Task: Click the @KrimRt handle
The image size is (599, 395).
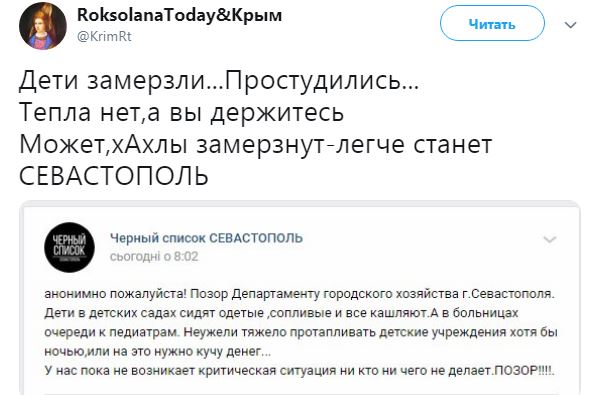Action: click(x=104, y=37)
